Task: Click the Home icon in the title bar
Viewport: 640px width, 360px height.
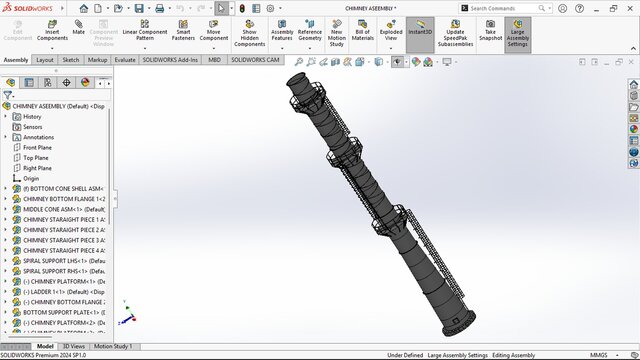Action: click(x=84, y=8)
